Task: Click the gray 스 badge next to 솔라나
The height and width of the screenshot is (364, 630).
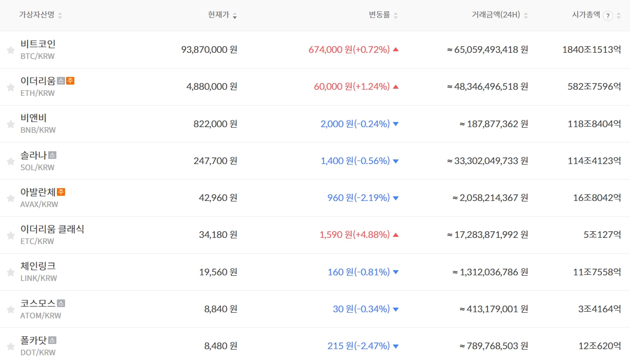Action: [52, 155]
